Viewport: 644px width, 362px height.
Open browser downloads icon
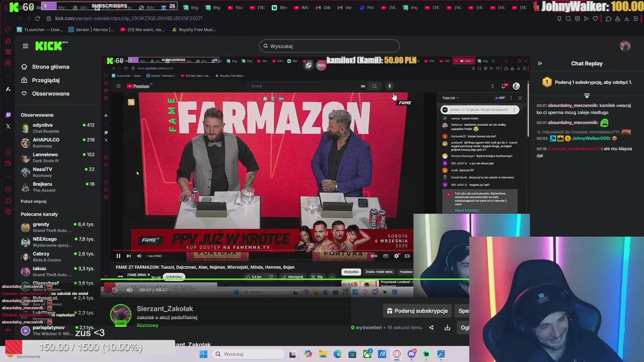627,19
